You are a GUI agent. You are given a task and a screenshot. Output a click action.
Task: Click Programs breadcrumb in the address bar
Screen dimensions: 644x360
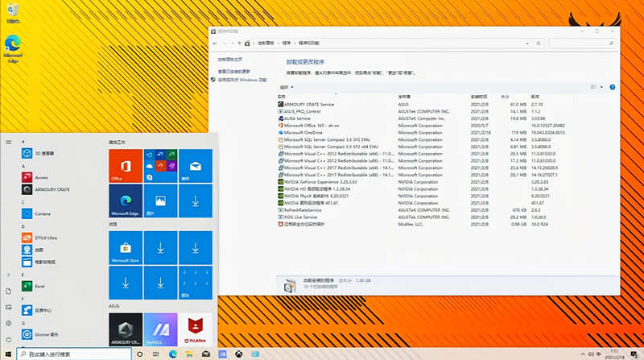[287, 43]
